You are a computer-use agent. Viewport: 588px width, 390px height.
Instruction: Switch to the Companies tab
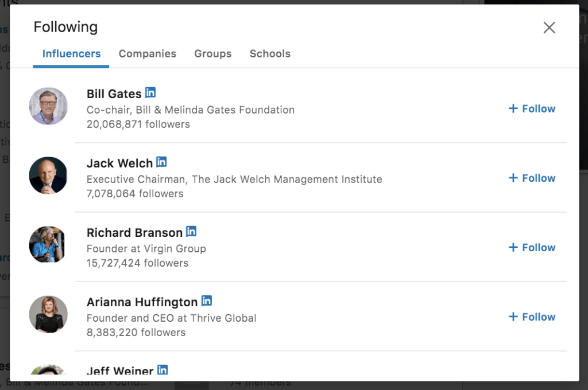pos(147,53)
